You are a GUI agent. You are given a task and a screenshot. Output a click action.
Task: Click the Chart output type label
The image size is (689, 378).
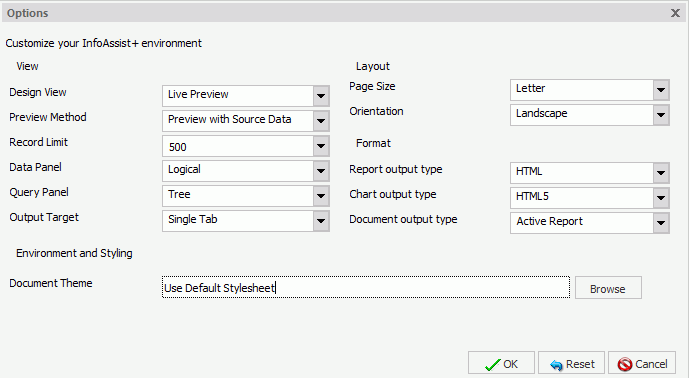[x=393, y=195]
